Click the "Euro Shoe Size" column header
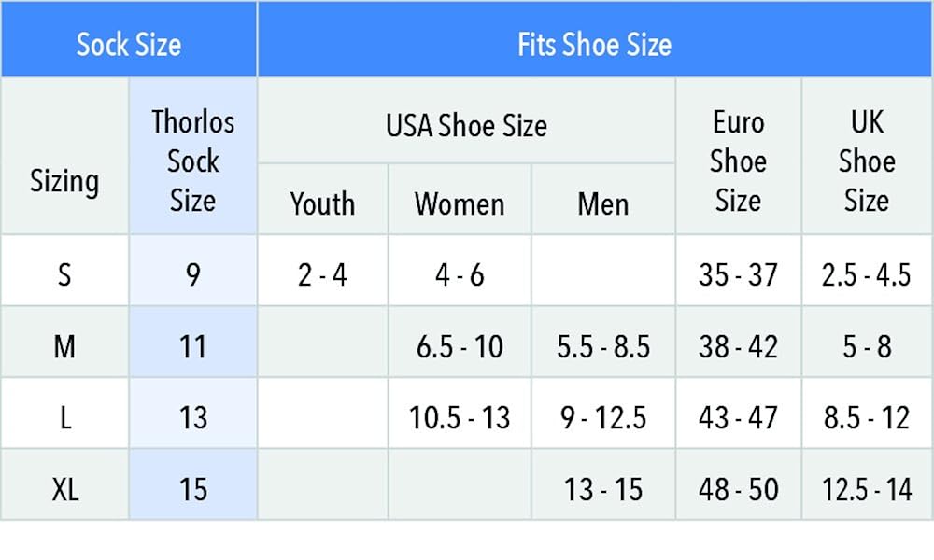 coord(738,161)
